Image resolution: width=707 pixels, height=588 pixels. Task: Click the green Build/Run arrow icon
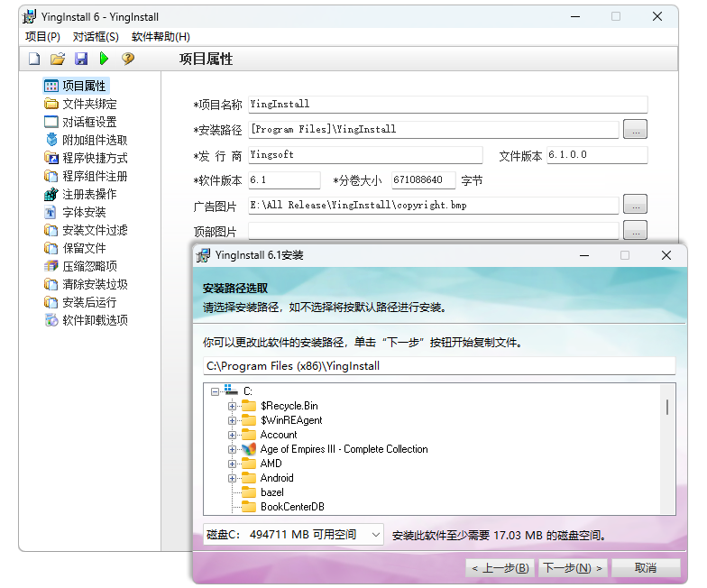[105, 59]
